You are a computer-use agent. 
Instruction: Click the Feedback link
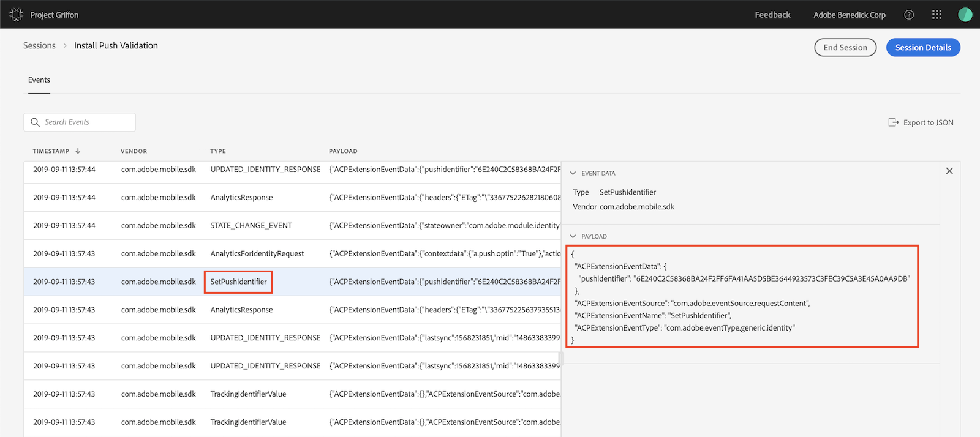[x=772, y=15]
